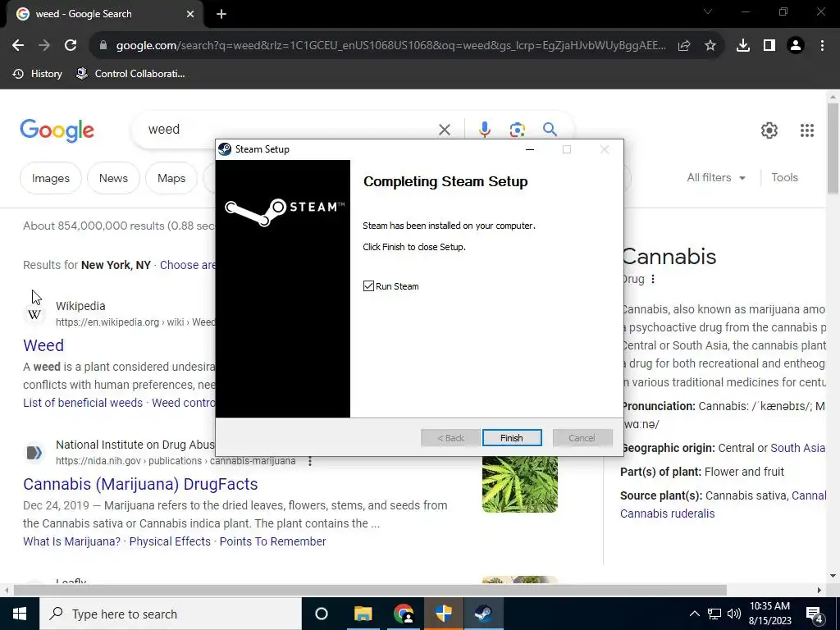Bookmark this page with the star icon
Image resolution: width=840 pixels, height=630 pixels.
point(710,46)
